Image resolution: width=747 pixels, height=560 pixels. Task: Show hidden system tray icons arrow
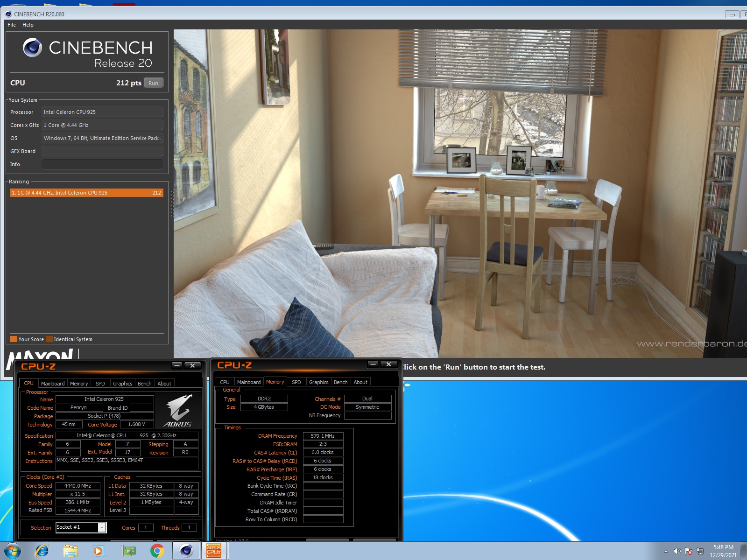click(666, 551)
